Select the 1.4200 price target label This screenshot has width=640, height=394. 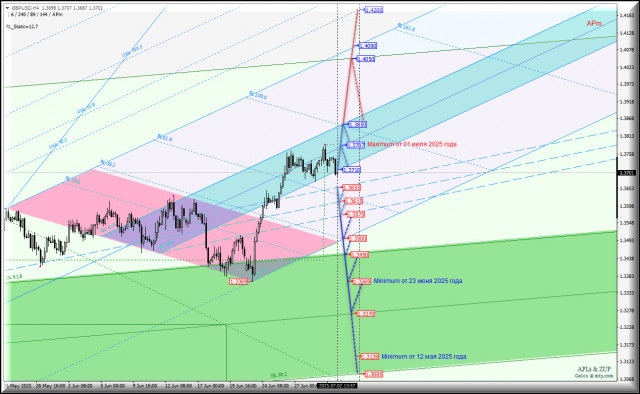373,10
